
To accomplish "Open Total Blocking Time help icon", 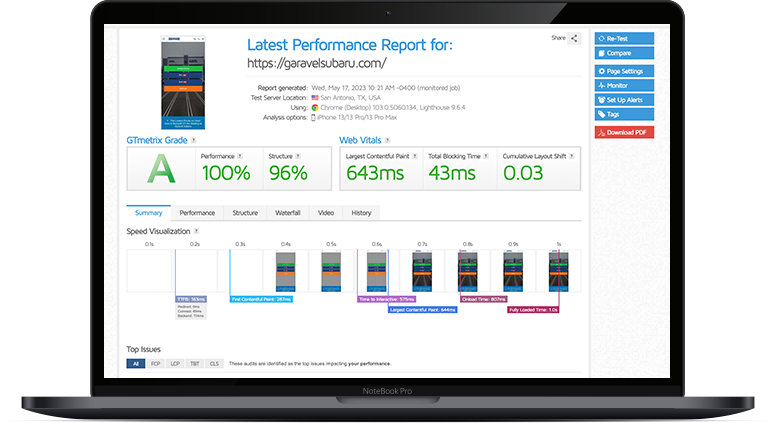I will (486, 156).
